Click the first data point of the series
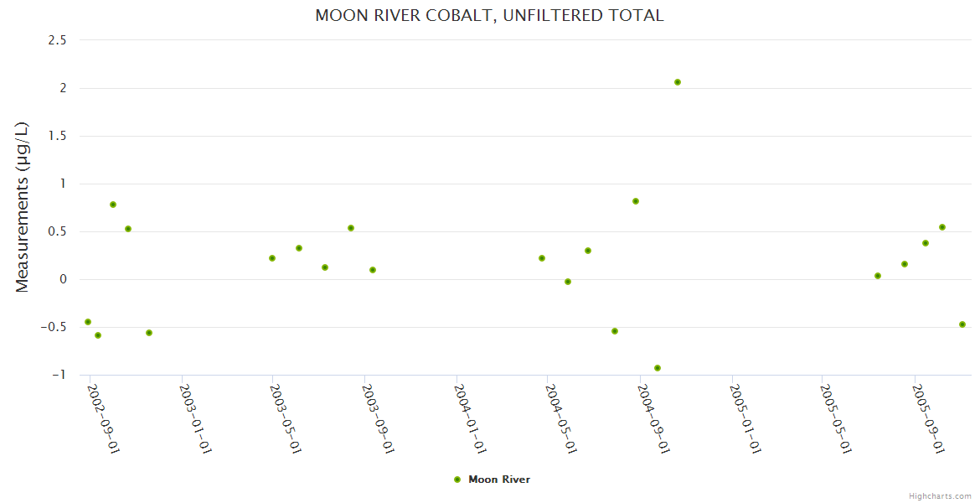The width and height of the screenshot is (980, 503). pyautogui.click(x=88, y=322)
